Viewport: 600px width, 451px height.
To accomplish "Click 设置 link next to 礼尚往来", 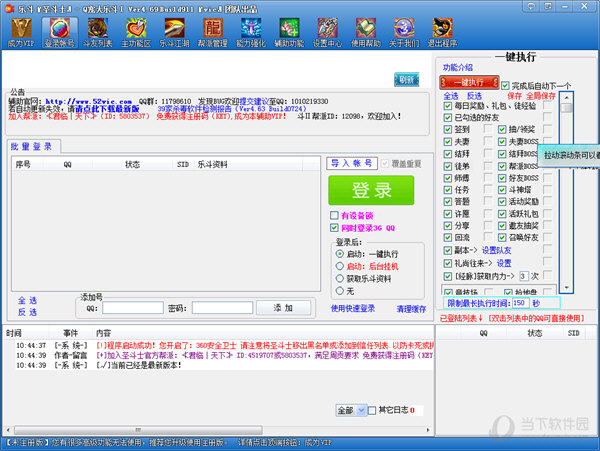I will coord(504,263).
